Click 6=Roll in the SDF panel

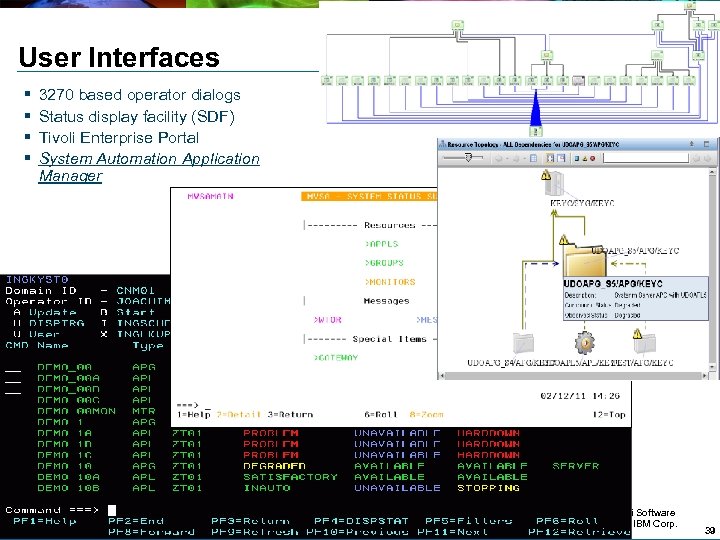click(381, 414)
